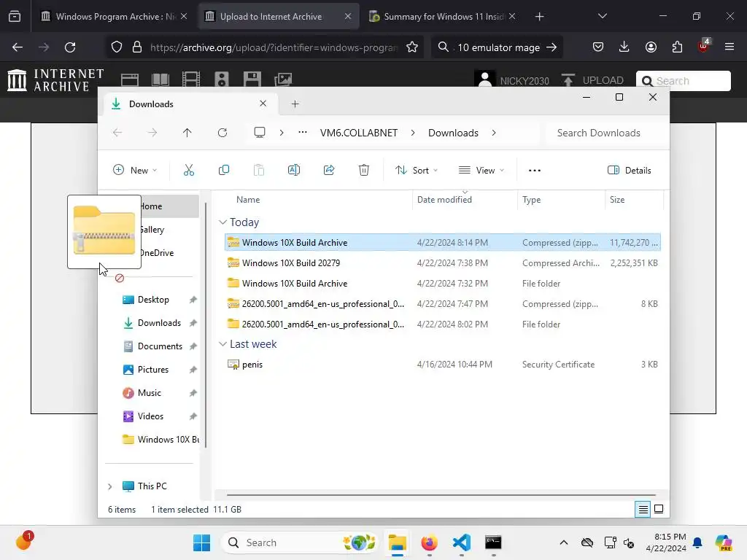Click the breadcrumb ellipsis before VM6.COLLABNET

303,133
